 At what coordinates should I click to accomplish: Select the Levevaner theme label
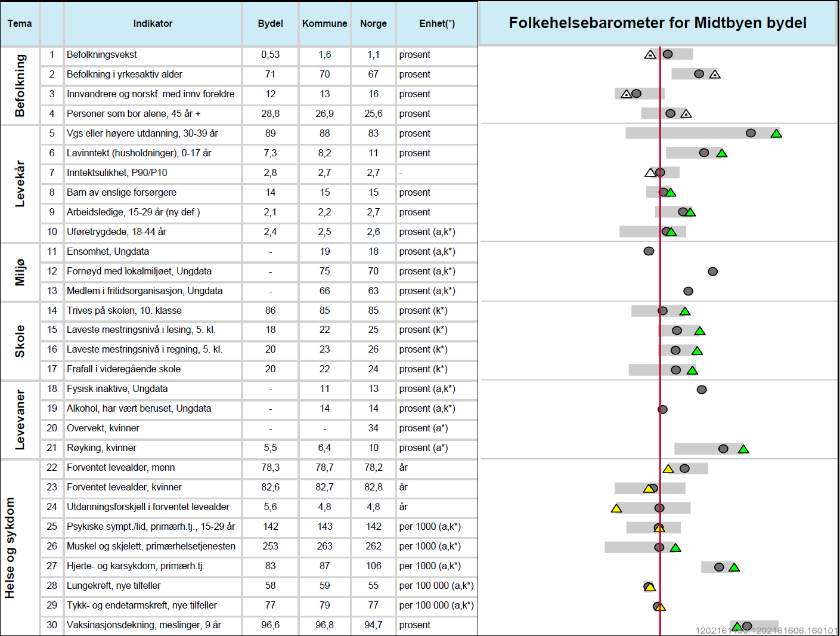point(20,419)
